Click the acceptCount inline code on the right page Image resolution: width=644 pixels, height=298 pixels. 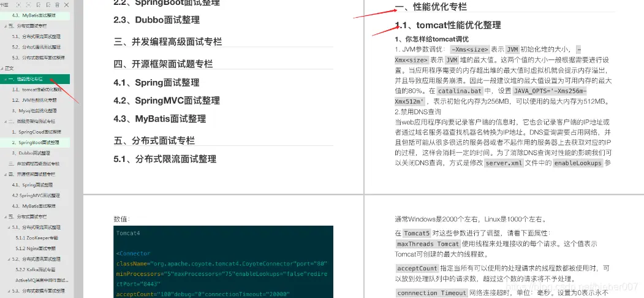click(x=417, y=269)
